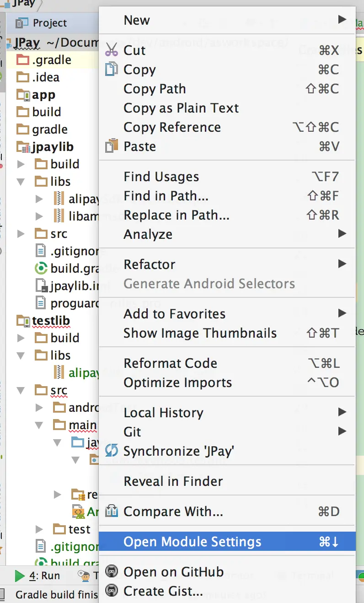This screenshot has height=603, width=364.
Task: Choose Copy Path from the menu
Action: (227, 88)
